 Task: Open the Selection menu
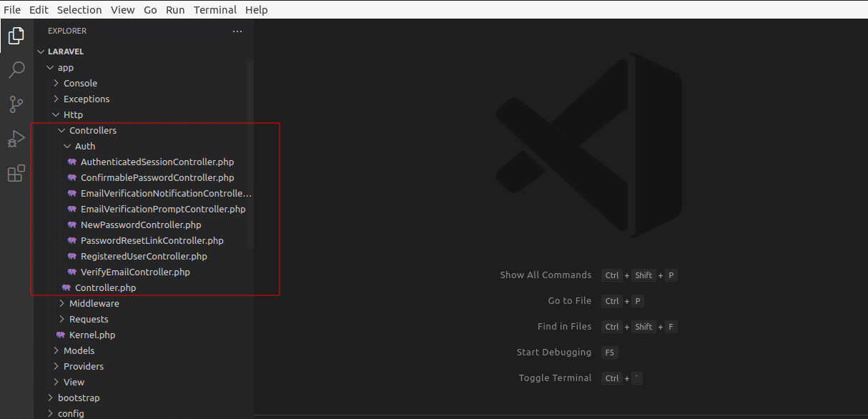click(x=79, y=9)
